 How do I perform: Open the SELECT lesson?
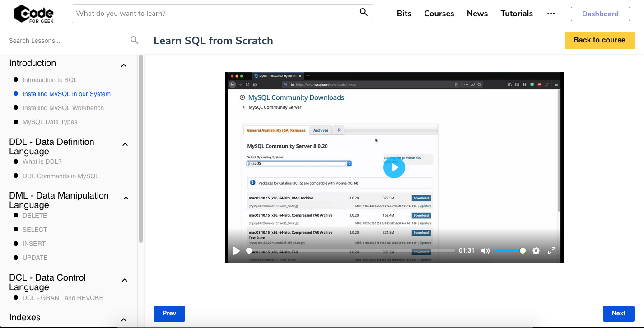[x=35, y=230]
